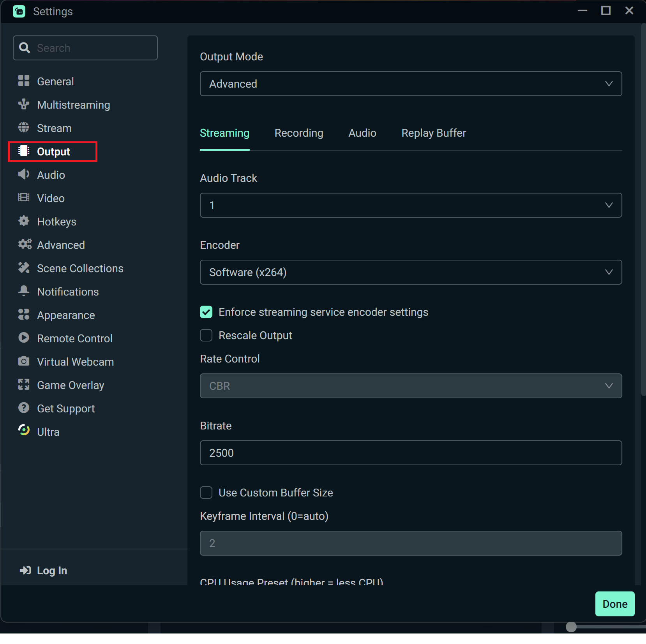
Task: Click the Streamlabs logo in title bar
Action: click(x=19, y=11)
